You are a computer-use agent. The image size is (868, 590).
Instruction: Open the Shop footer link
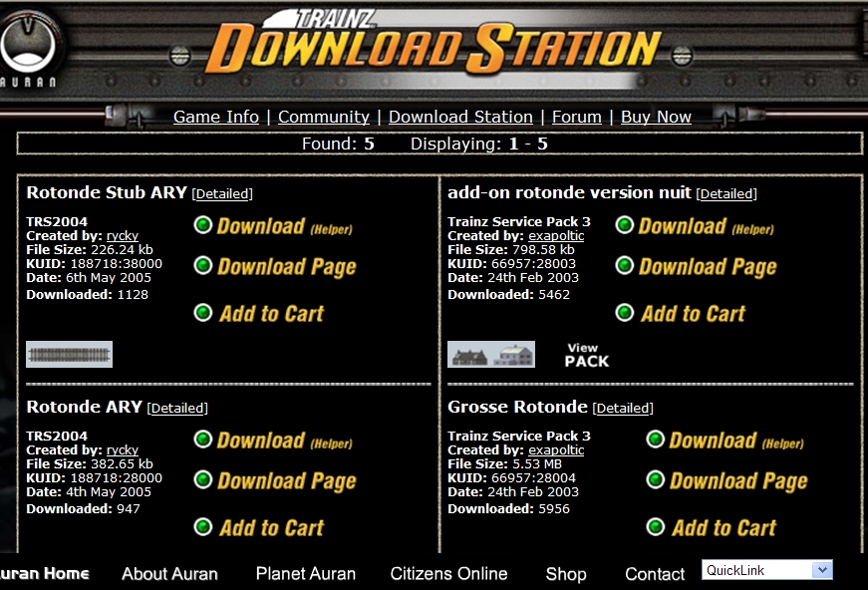pyautogui.click(x=566, y=573)
